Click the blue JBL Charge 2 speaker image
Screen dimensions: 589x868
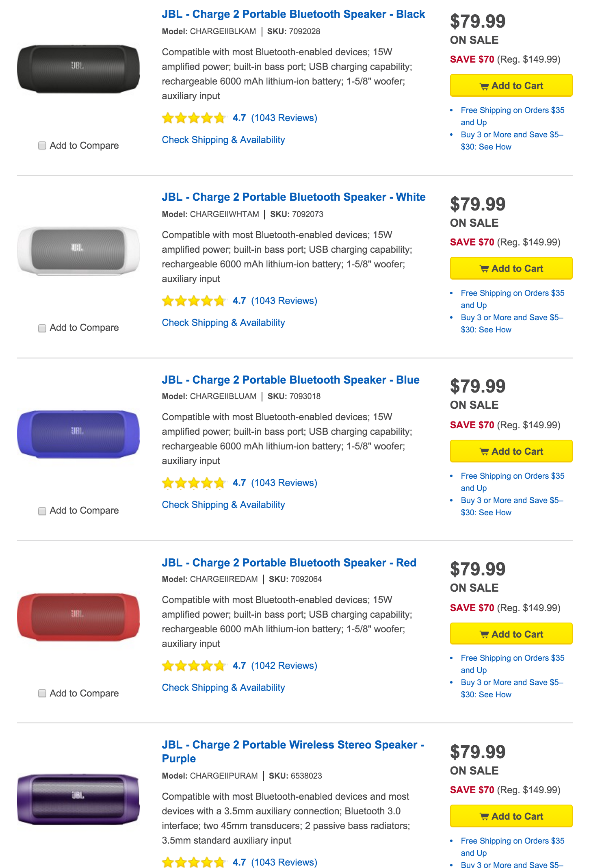[78, 434]
